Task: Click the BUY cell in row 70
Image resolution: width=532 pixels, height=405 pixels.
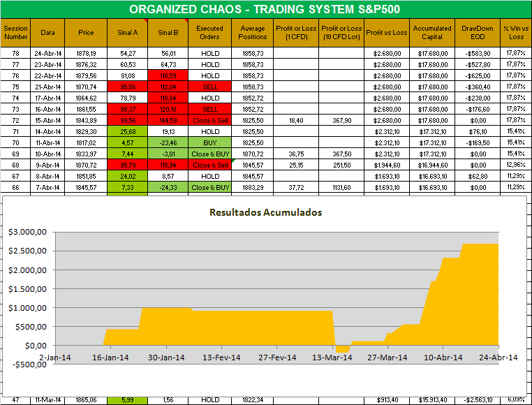Action: pyautogui.click(x=209, y=143)
